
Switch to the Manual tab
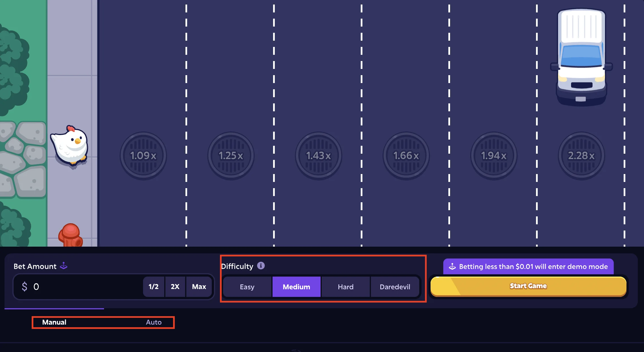point(54,322)
